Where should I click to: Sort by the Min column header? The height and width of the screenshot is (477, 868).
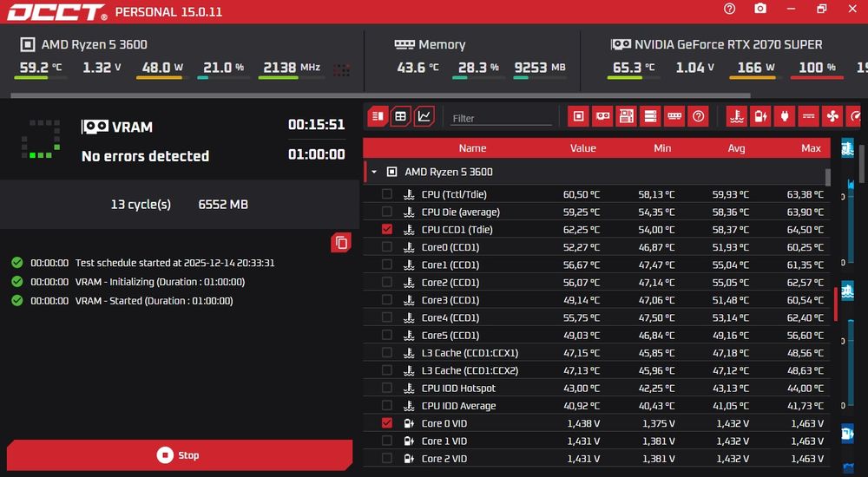[x=662, y=147]
